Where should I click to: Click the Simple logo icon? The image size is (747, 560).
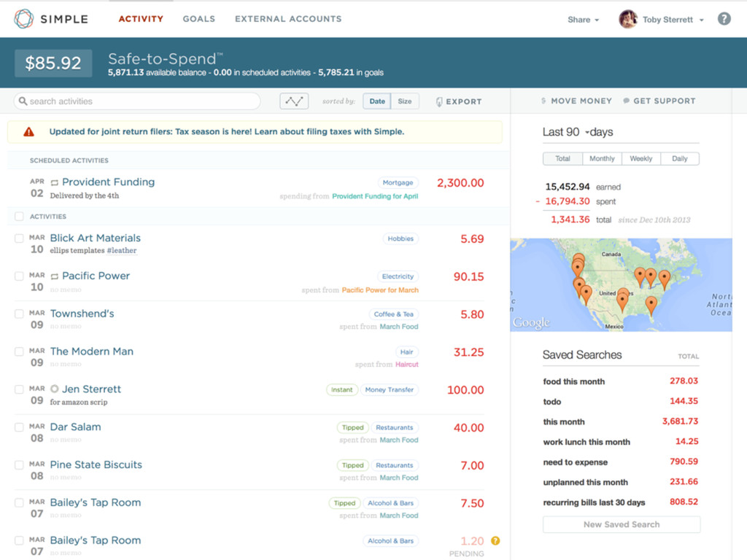23,19
